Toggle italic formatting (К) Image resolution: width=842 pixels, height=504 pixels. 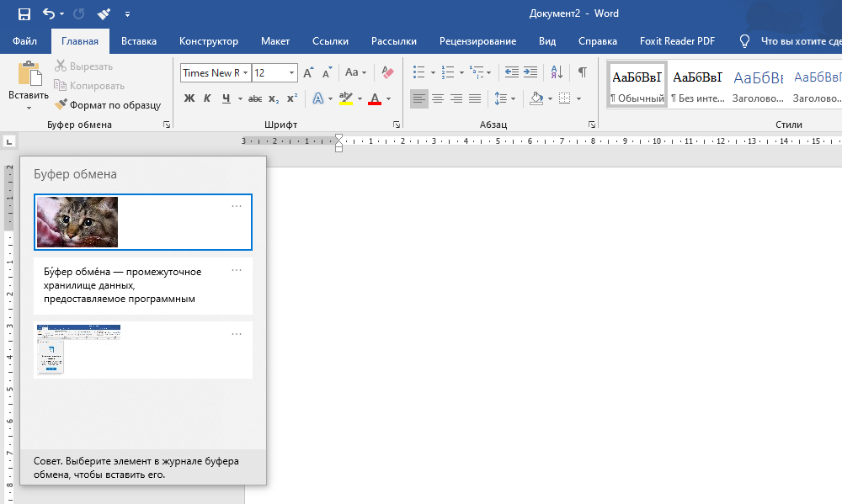pyautogui.click(x=208, y=98)
